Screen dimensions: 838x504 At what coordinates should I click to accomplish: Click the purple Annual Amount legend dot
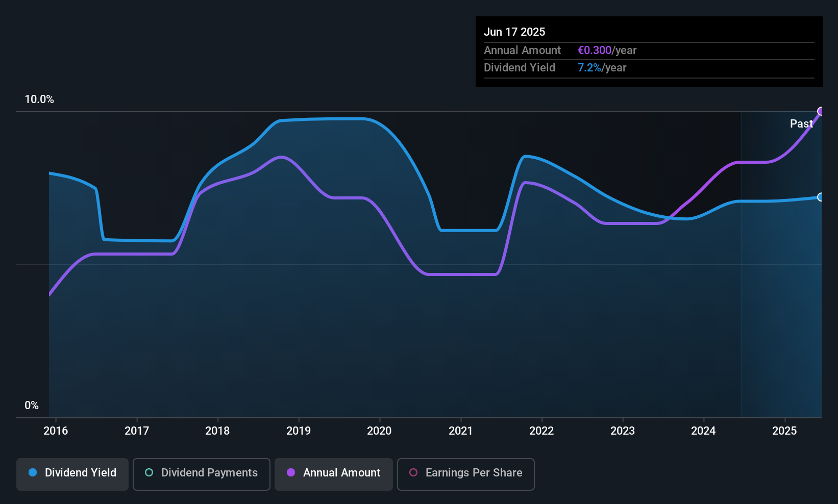[291, 472]
